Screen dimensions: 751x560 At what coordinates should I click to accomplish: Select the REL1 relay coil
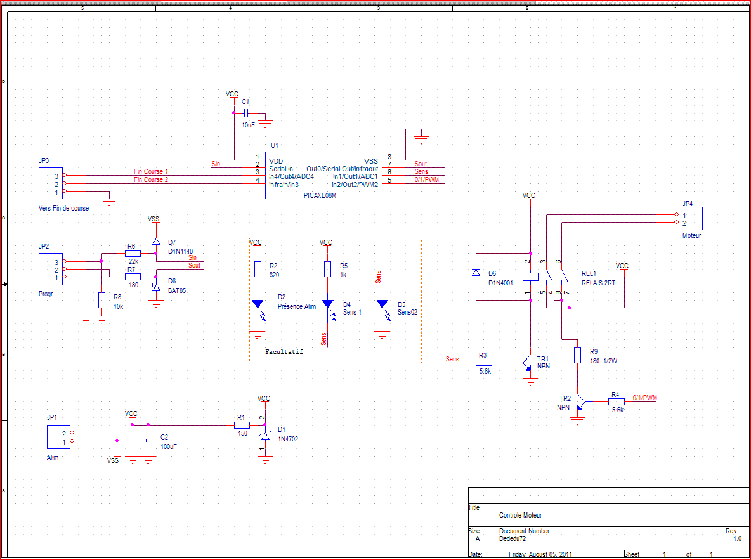tap(530, 277)
